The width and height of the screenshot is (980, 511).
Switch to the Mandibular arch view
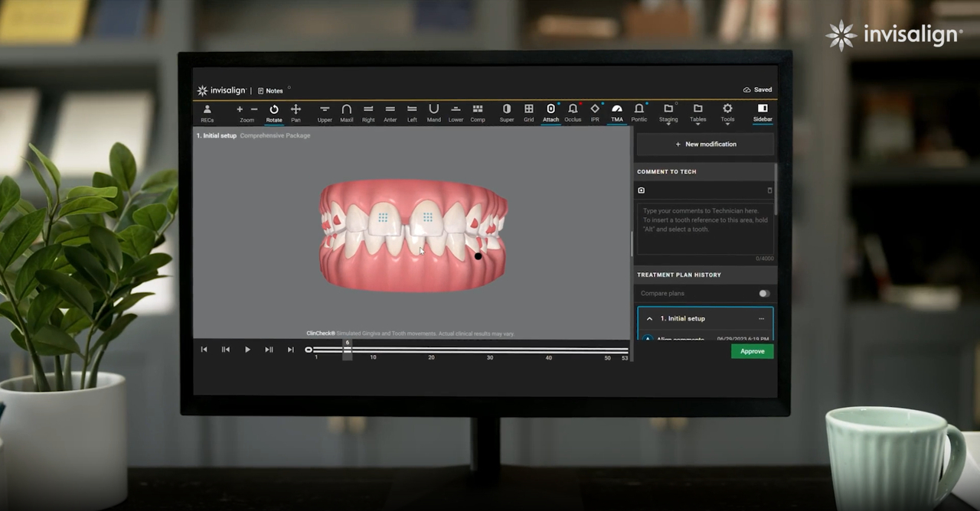pyautogui.click(x=433, y=112)
